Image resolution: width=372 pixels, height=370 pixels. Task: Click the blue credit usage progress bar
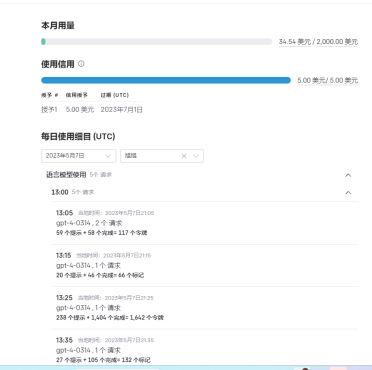click(166, 80)
